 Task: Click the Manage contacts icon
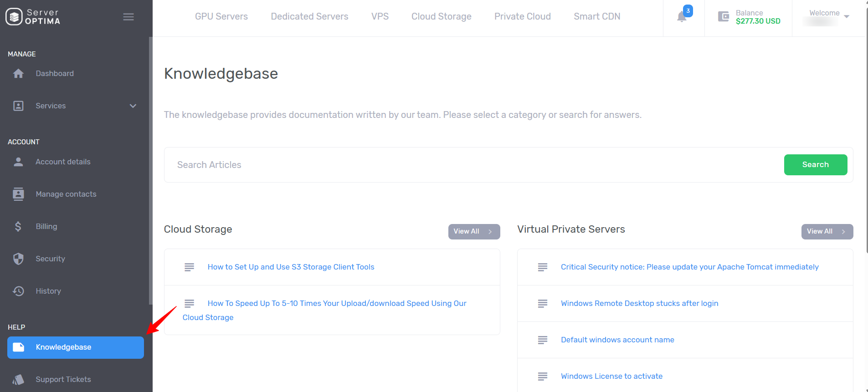(18, 194)
